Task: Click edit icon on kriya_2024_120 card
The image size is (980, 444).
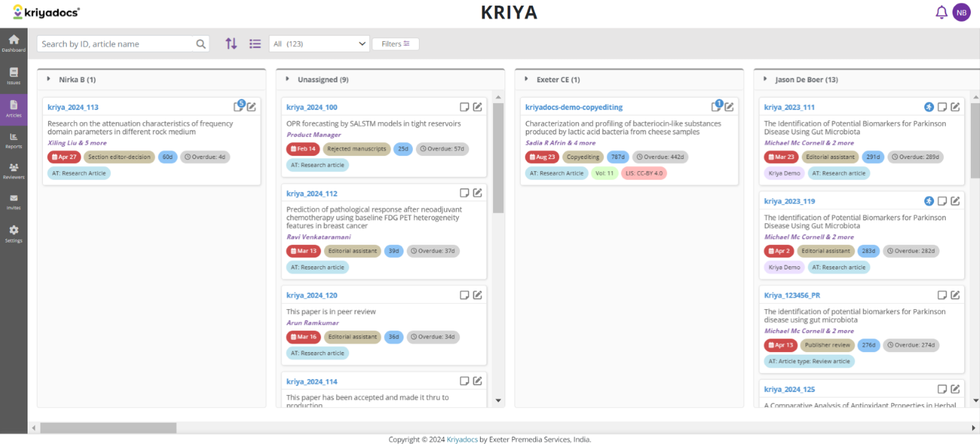Action: coord(478,295)
